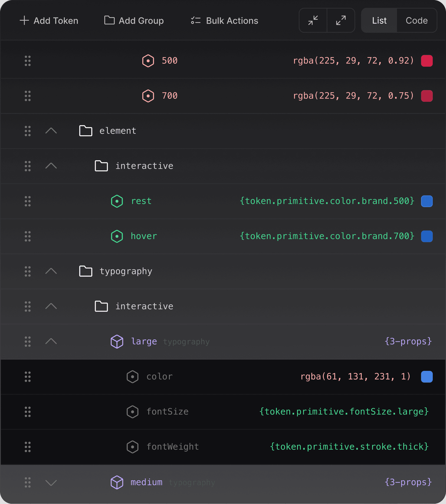Grab the drag handle of the fontWeight row
The height and width of the screenshot is (504, 446).
pyautogui.click(x=28, y=447)
